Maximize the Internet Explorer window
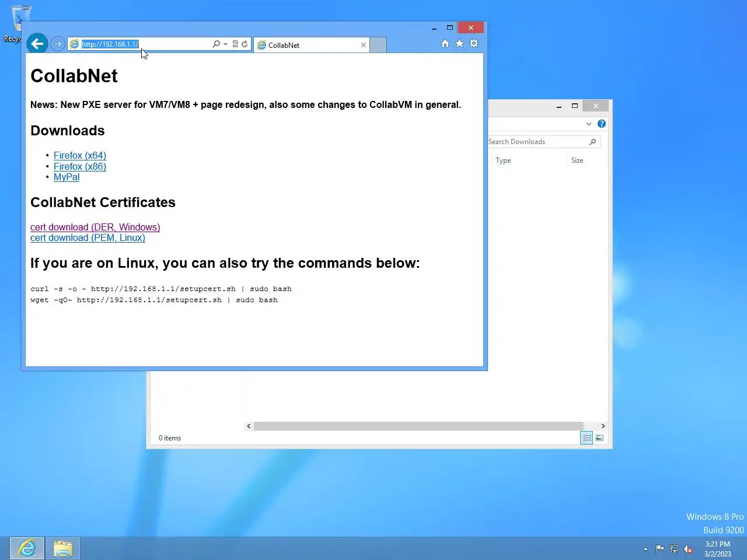This screenshot has height=560, width=747. pos(450,28)
